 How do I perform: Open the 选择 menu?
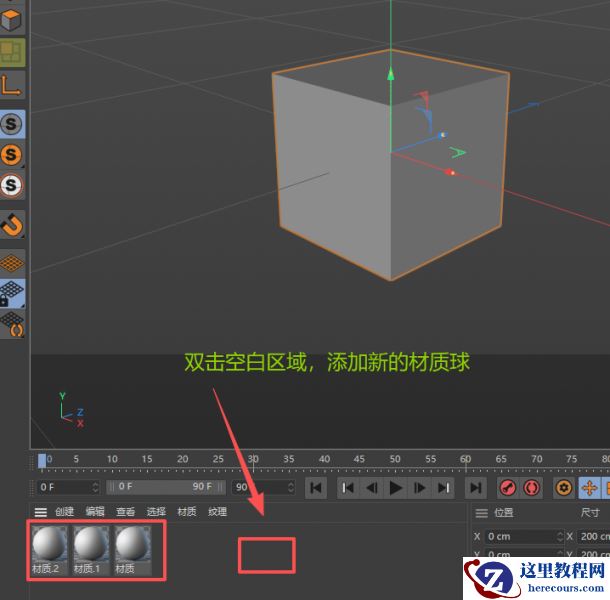[156, 512]
